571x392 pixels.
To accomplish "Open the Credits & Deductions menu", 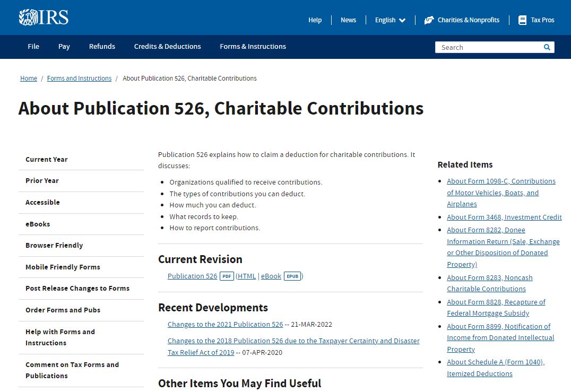I will coord(168,47).
